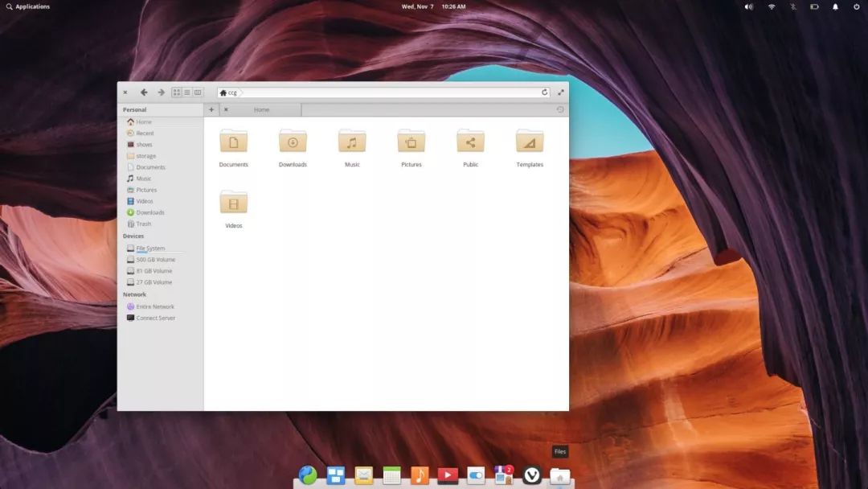This screenshot has width=868, height=489.
Task: Go back using the toolbar back arrow
Action: (x=144, y=92)
